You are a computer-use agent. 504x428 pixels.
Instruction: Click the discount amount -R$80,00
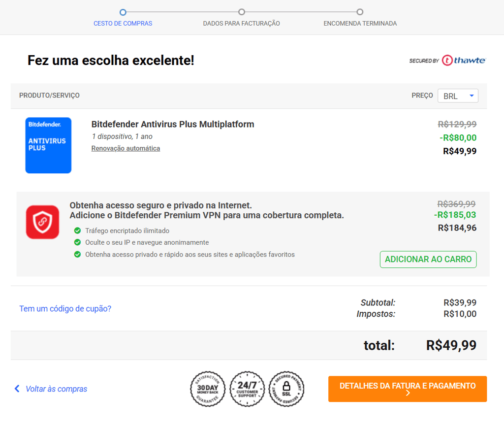(x=458, y=137)
